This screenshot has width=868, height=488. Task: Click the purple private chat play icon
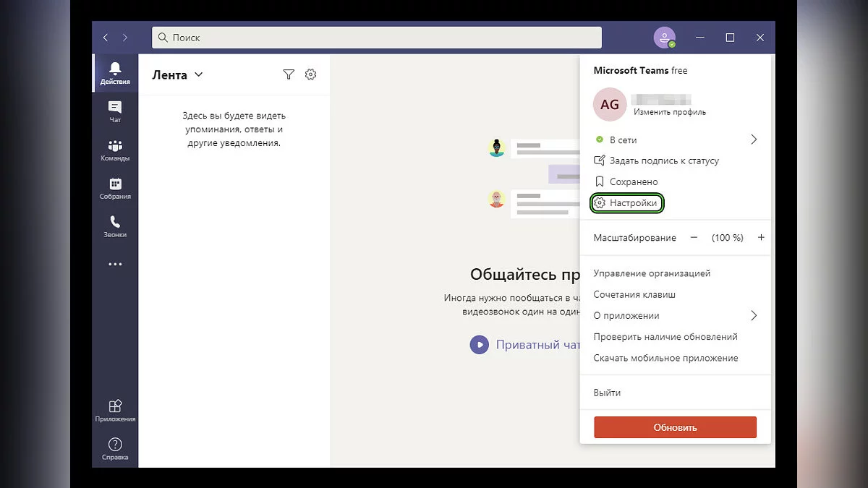(479, 344)
